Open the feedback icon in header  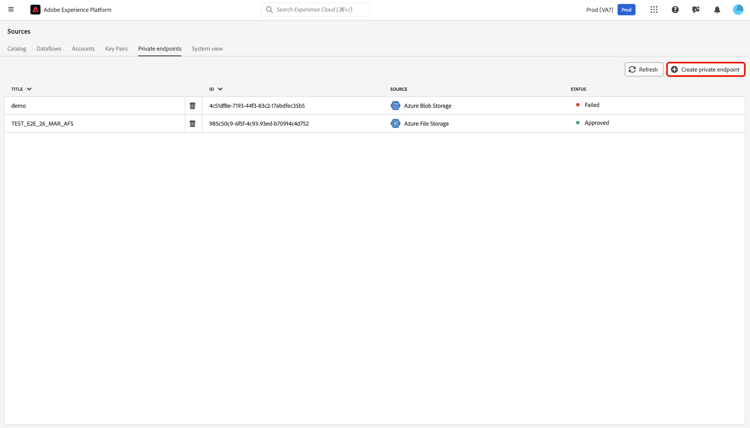pos(696,10)
